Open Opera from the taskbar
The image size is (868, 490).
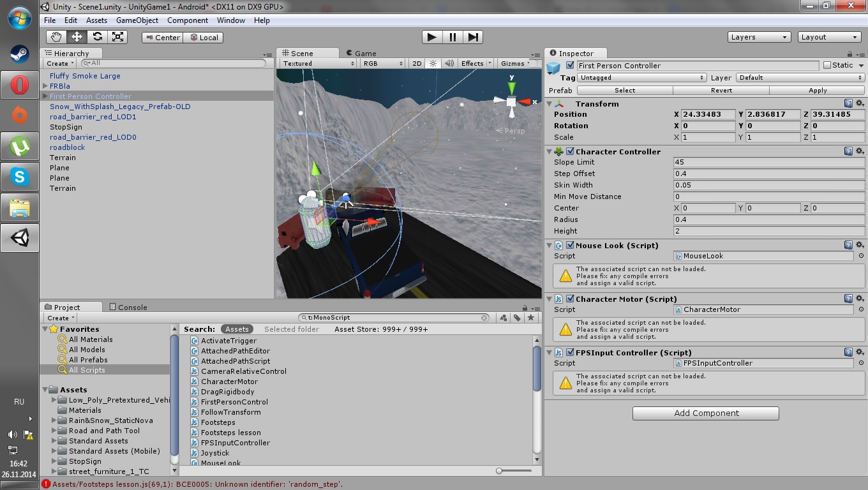[20, 85]
